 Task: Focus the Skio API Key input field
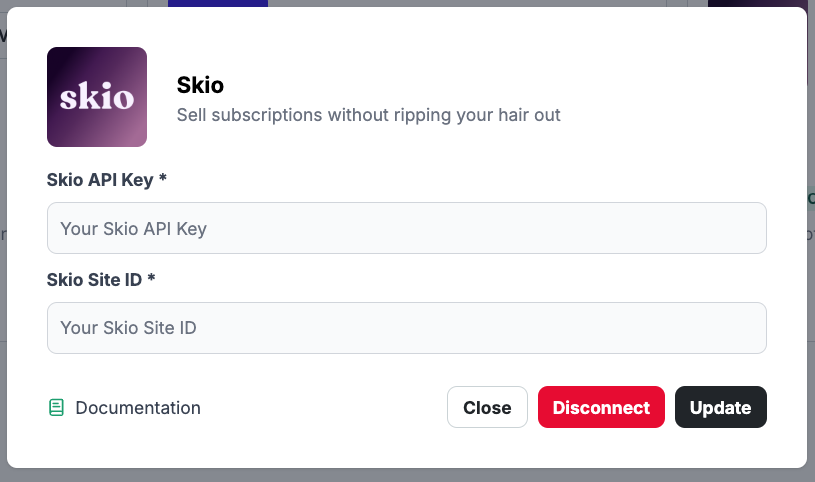pyautogui.click(x=406, y=228)
